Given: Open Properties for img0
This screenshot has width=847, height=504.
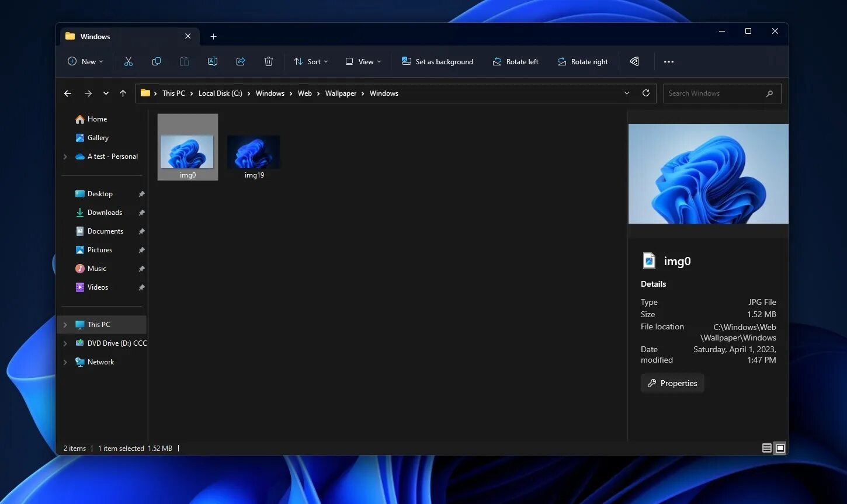Looking at the screenshot, I should [x=672, y=383].
